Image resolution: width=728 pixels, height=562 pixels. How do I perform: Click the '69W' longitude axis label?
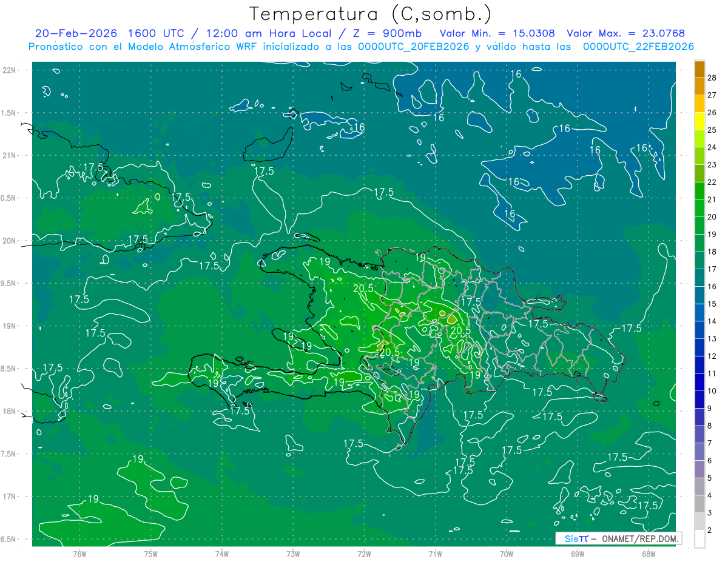point(577,554)
